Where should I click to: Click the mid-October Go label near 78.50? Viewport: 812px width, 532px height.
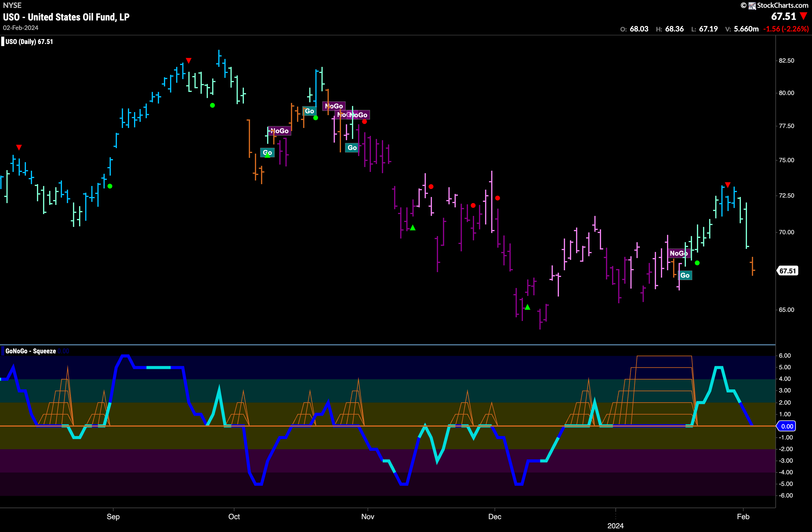(310, 111)
